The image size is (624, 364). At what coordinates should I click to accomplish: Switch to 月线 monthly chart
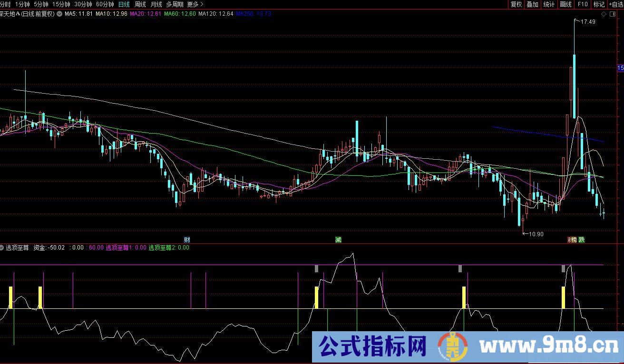pyautogui.click(x=156, y=4)
